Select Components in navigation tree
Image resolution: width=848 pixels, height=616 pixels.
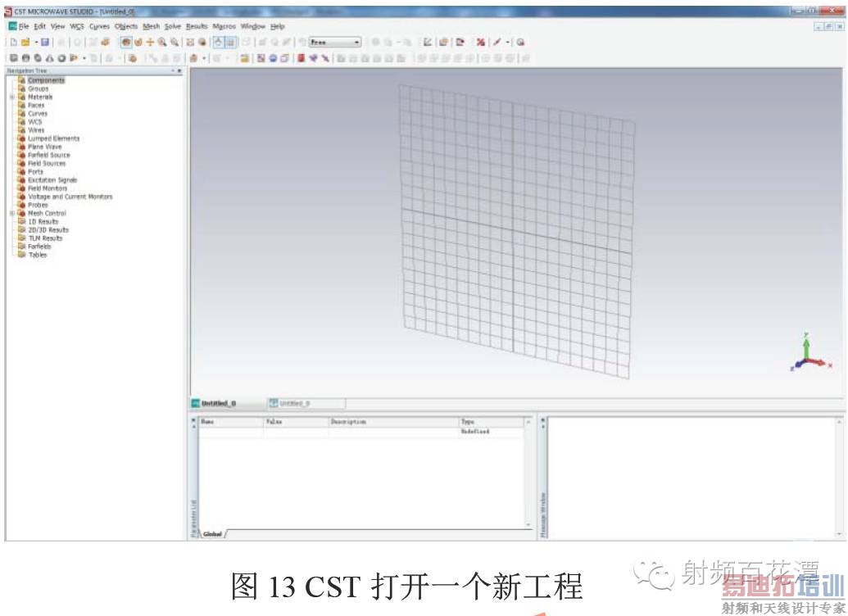click(x=46, y=80)
